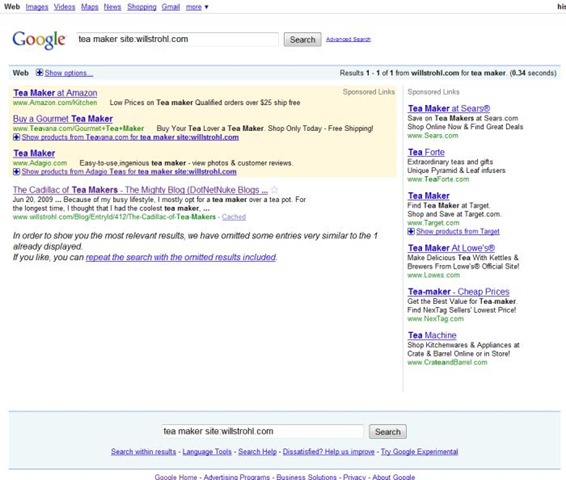Open Tea Maker at Sears ad
The width and height of the screenshot is (566, 480).
coord(449,108)
